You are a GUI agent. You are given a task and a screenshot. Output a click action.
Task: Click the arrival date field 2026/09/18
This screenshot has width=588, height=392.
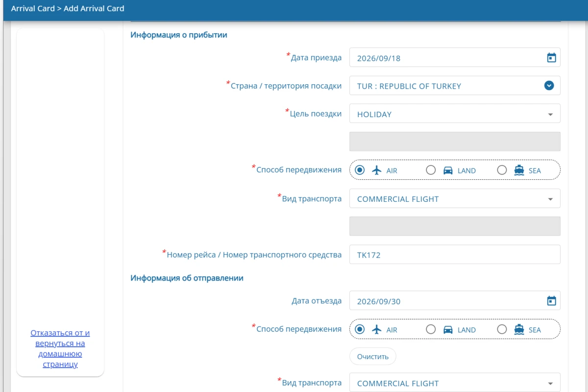click(x=455, y=57)
